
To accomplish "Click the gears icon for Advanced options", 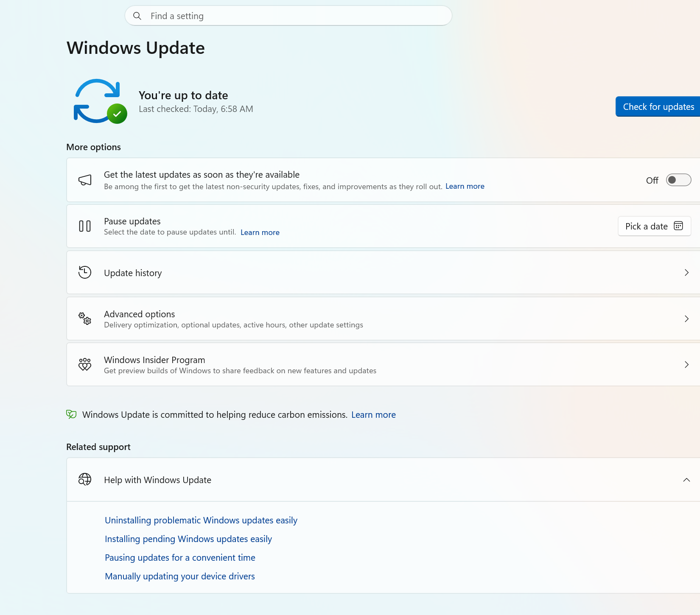I will point(85,319).
